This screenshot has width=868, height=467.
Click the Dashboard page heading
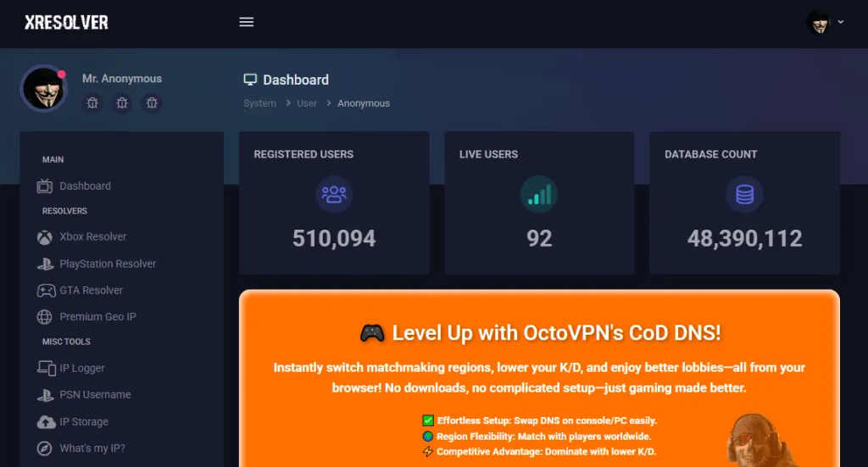tap(296, 80)
